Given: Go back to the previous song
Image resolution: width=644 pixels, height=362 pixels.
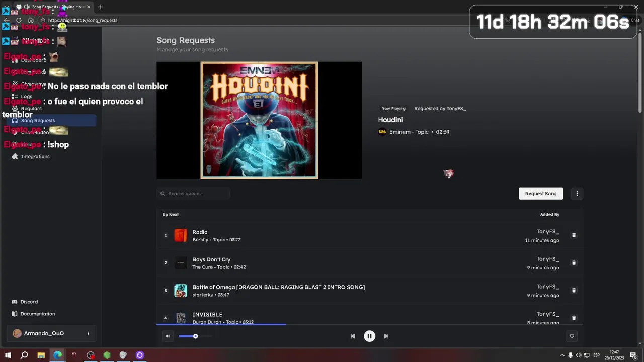Looking at the screenshot, I should coord(353,336).
